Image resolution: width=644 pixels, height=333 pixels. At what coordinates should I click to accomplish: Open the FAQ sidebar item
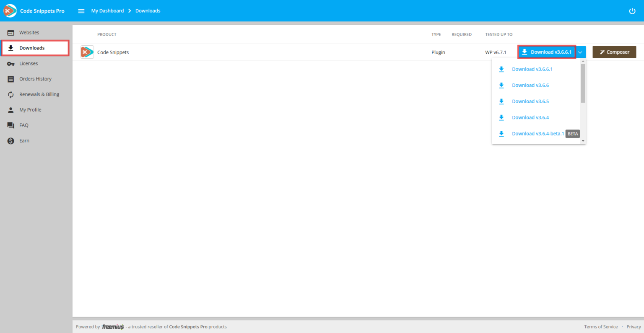pyautogui.click(x=35, y=125)
